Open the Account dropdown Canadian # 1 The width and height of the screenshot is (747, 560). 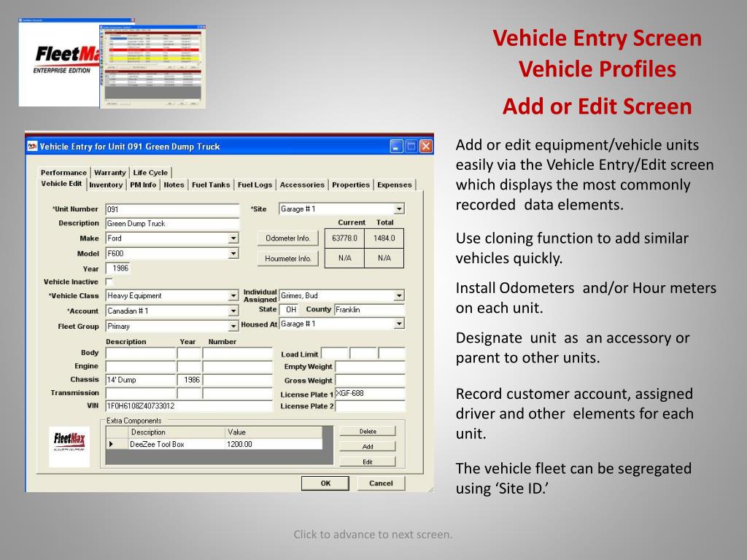click(x=233, y=311)
